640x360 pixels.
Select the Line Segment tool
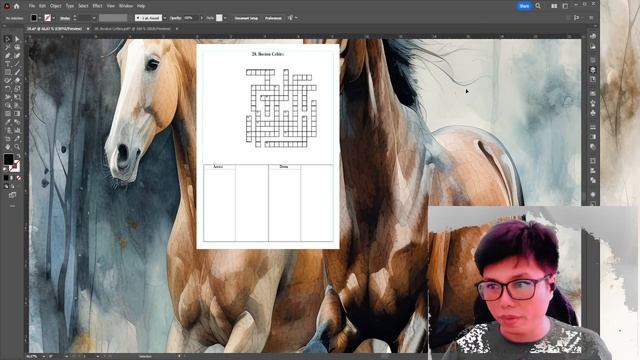coord(17,64)
